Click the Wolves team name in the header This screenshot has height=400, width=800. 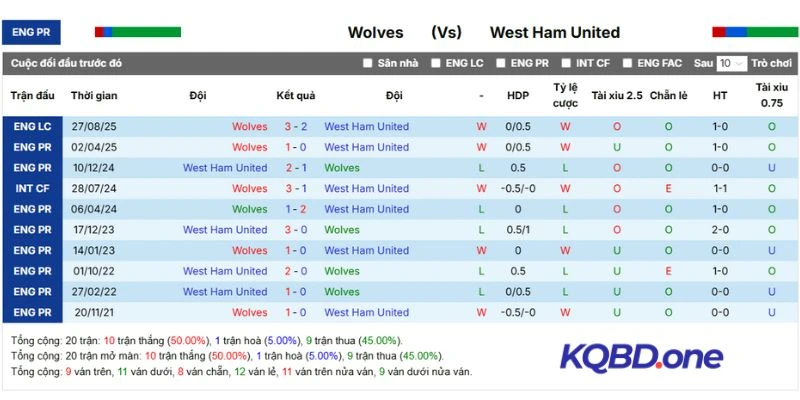pos(375,32)
